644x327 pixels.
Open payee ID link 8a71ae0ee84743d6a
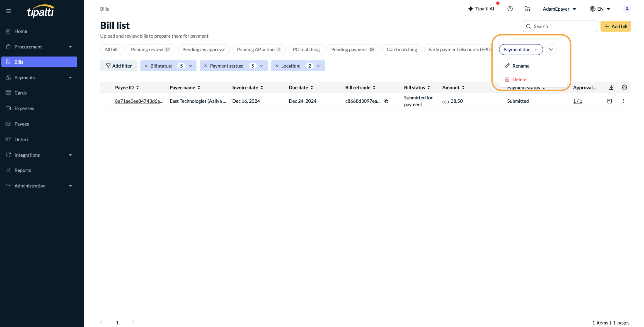point(139,101)
